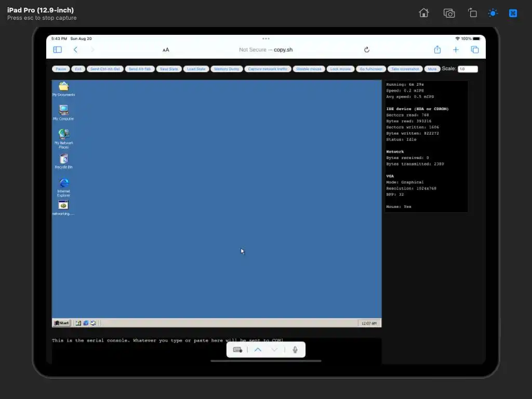The width and height of the screenshot is (532, 399).
Task: Click the Outlook Express quick launch icon
Action: pos(93,323)
